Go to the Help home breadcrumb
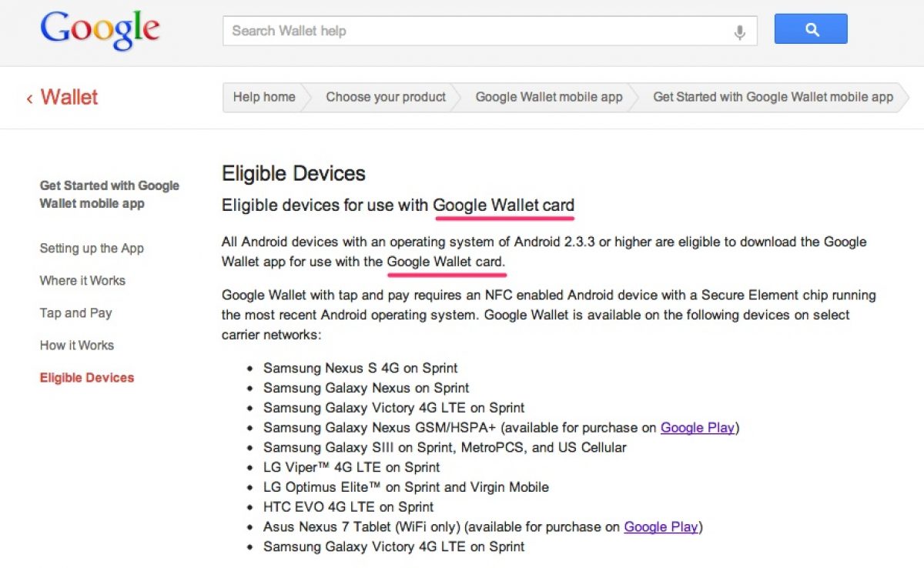Image resolution: width=924 pixels, height=568 pixels. coord(264,97)
